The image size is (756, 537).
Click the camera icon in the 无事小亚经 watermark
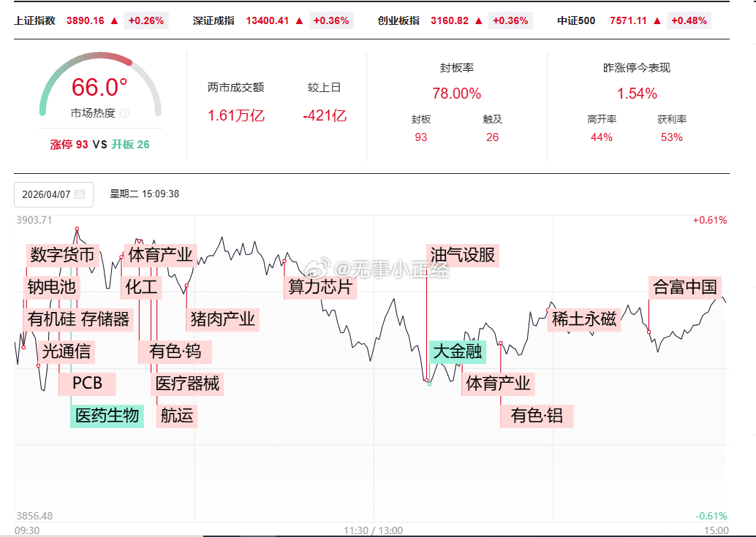pos(317,266)
